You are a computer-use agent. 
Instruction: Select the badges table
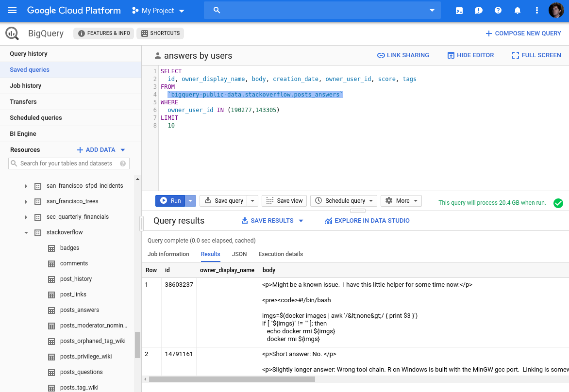69,248
